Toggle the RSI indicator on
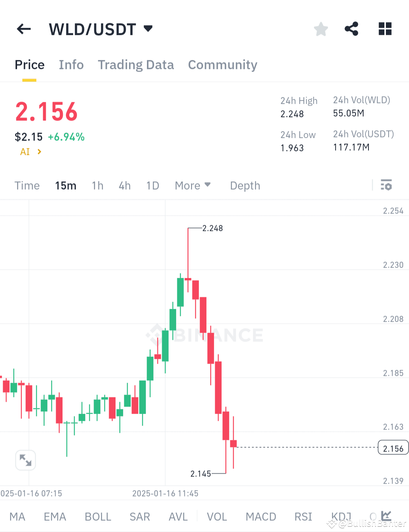 pyautogui.click(x=303, y=516)
